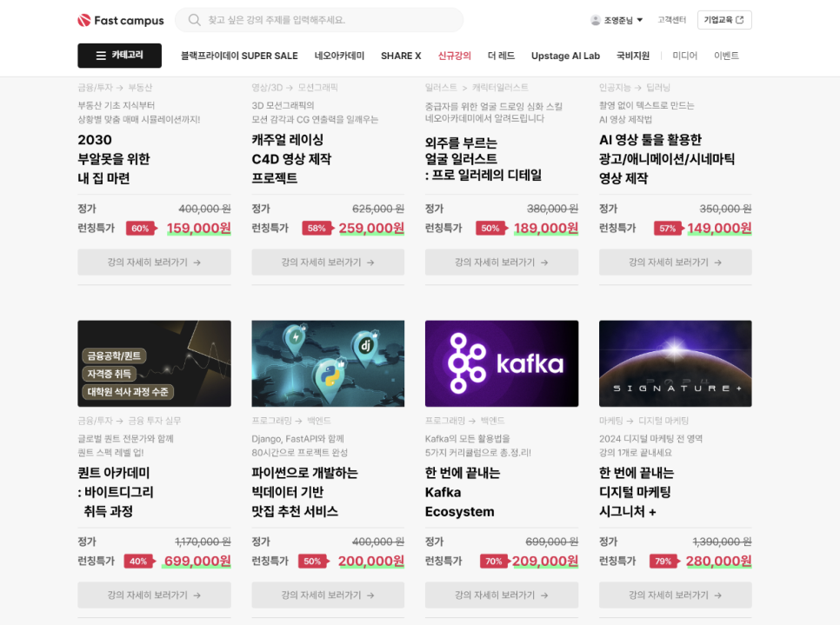Click the 699,000원 launch price

pos(197,561)
